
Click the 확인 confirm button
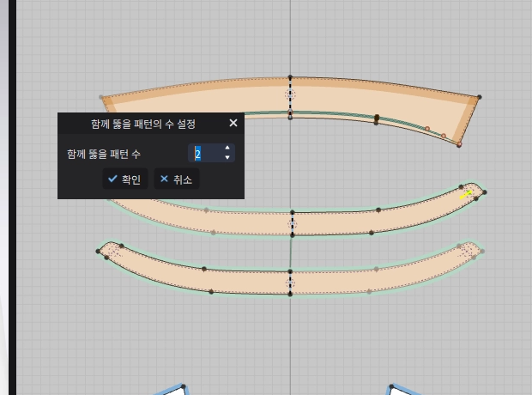tap(124, 179)
